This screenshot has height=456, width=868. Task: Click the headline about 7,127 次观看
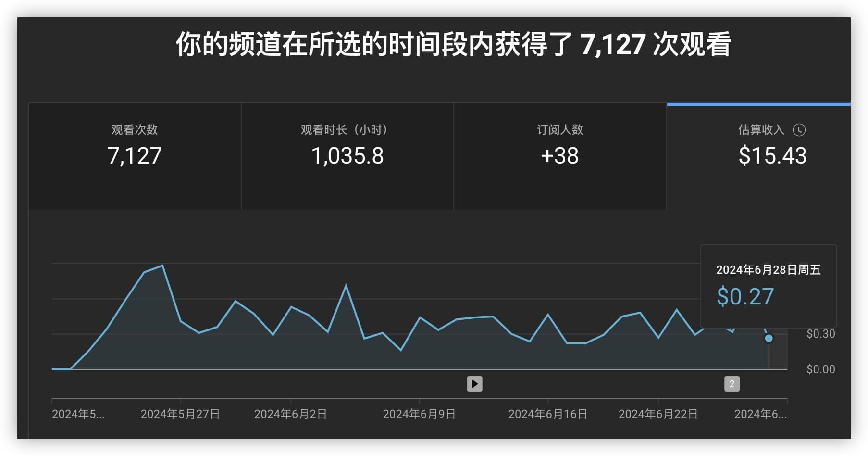click(x=453, y=44)
